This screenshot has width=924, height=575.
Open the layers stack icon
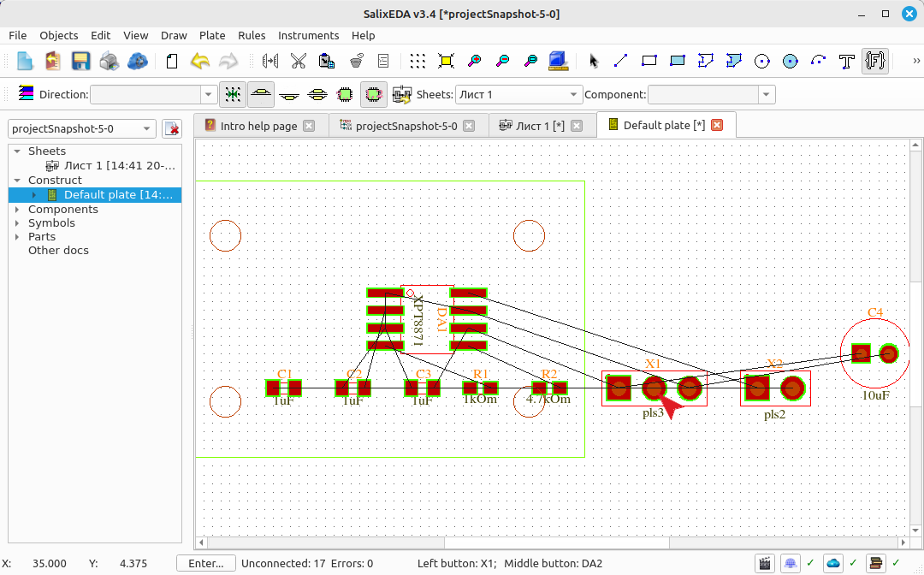coord(26,93)
